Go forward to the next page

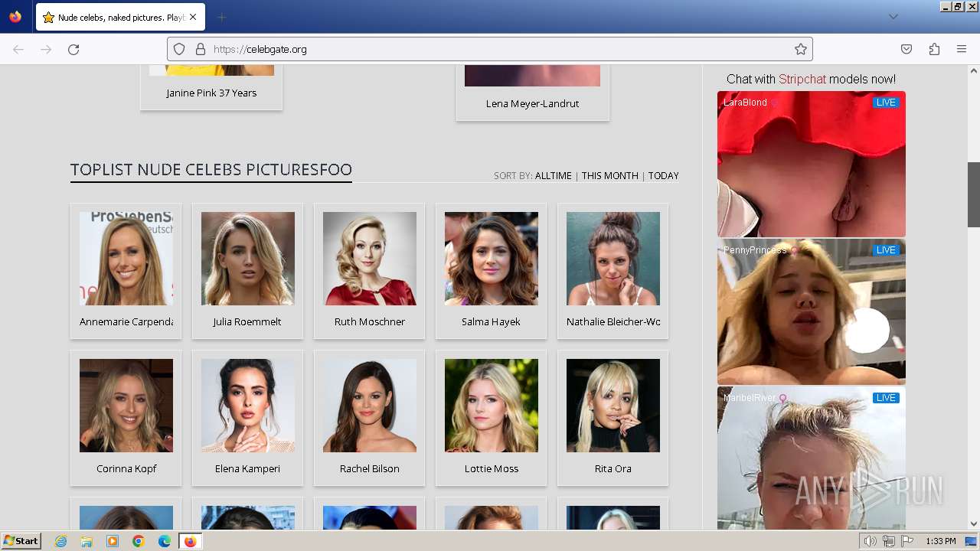coord(46,49)
